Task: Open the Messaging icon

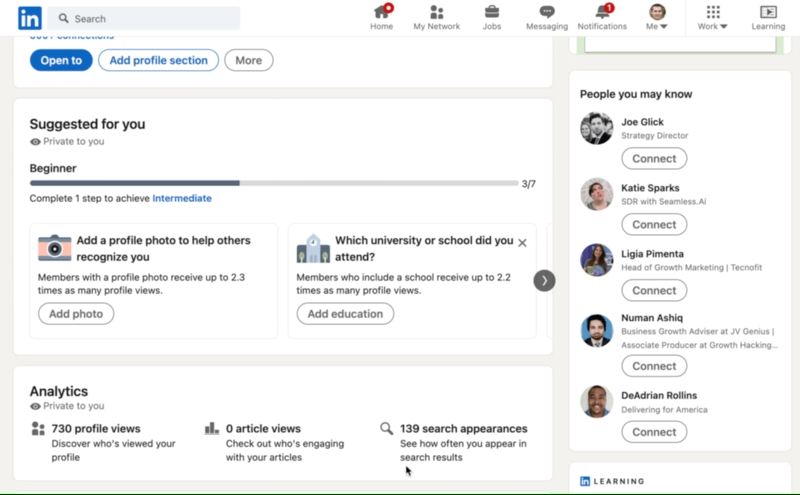Action: click(547, 12)
